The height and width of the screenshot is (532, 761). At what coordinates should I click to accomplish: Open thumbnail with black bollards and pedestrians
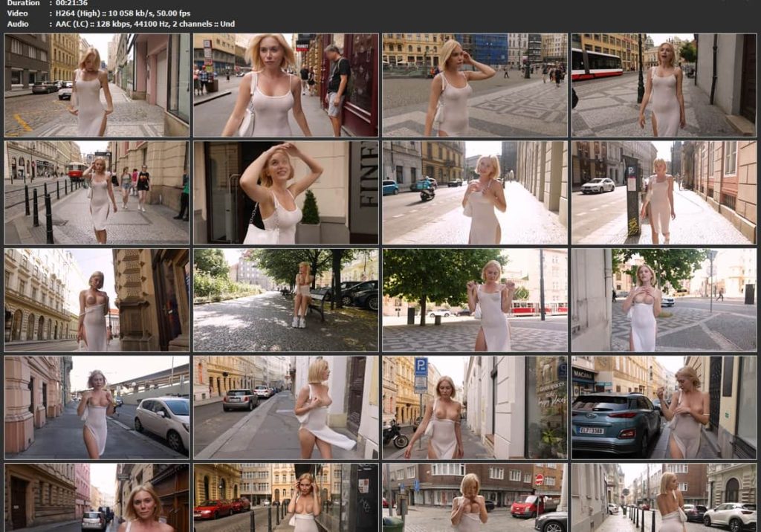[97, 192]
